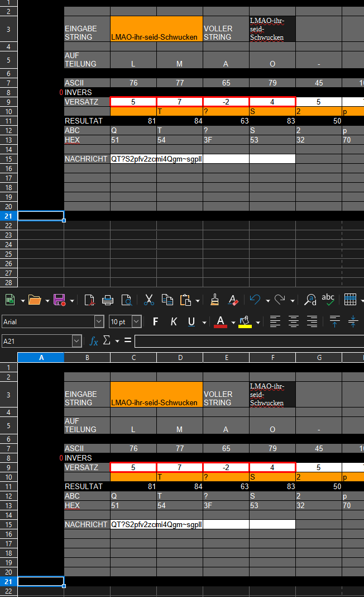Select row 23 header
Screen dimensions: 364x597
tap(8, 235)
